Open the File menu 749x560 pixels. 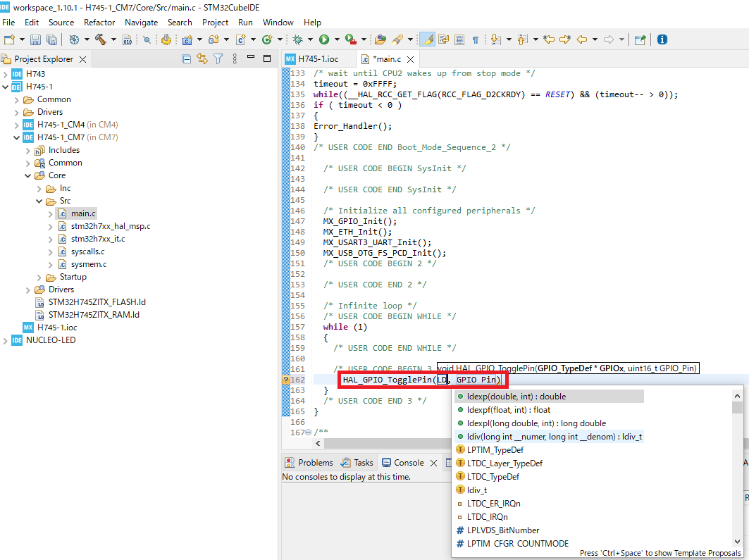click(8, 23)
